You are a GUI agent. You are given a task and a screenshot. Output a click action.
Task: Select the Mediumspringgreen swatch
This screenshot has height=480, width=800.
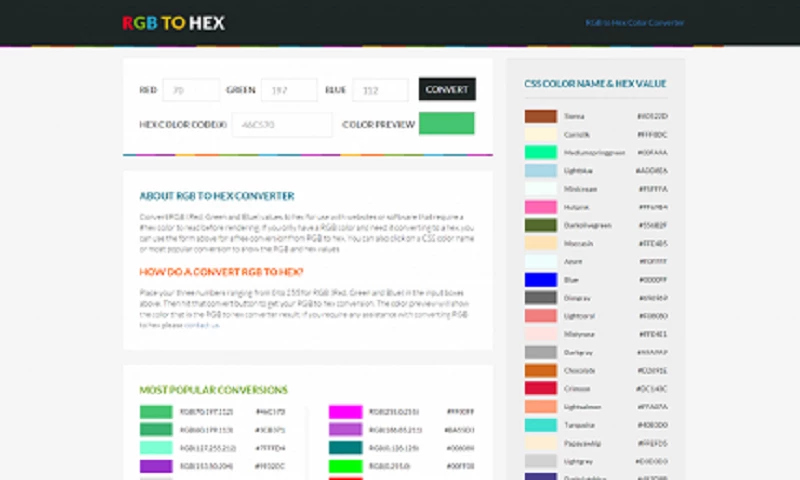(x=541, y=153)
